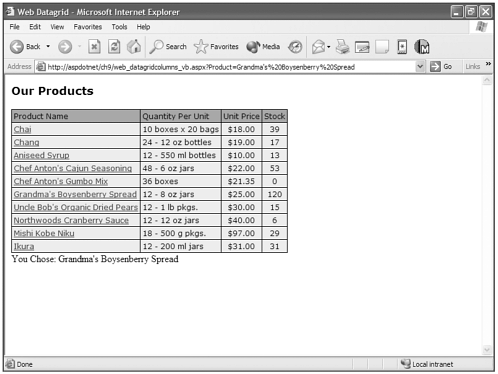
Task: Open the Aniseed Syrup link
Action: 41,155
